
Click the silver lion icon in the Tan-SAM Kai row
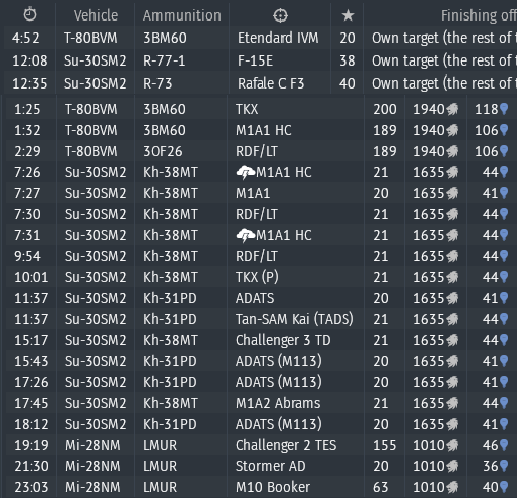click(452, 319)
